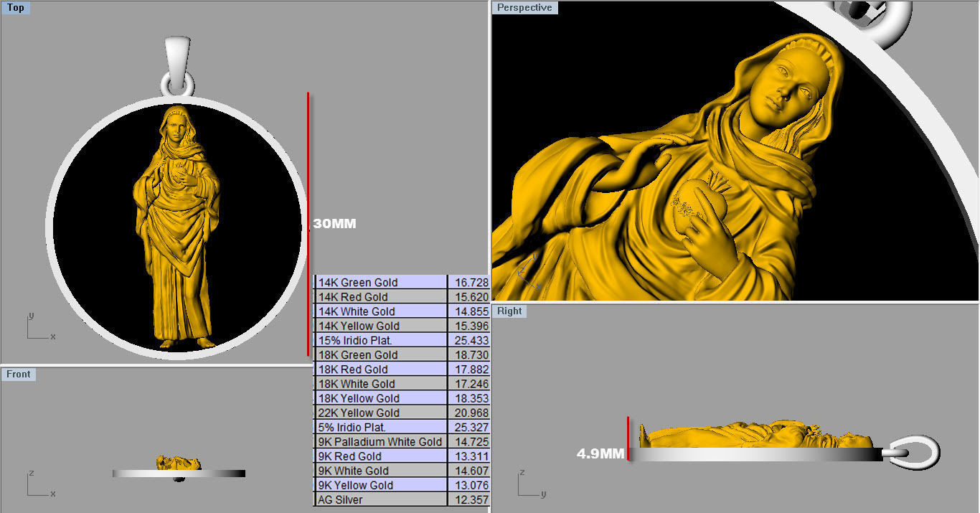Select the Right viewport title tab

point(509,311)
